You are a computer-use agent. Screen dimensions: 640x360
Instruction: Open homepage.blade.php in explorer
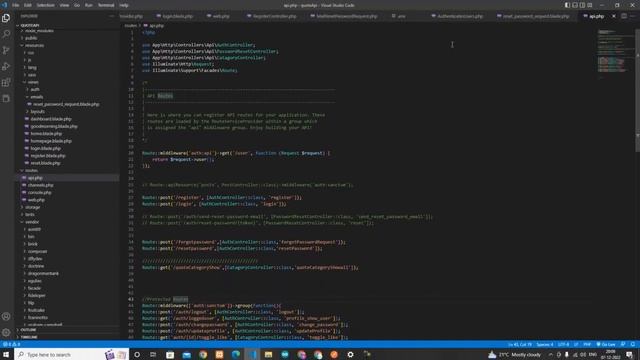click(51, 141)
